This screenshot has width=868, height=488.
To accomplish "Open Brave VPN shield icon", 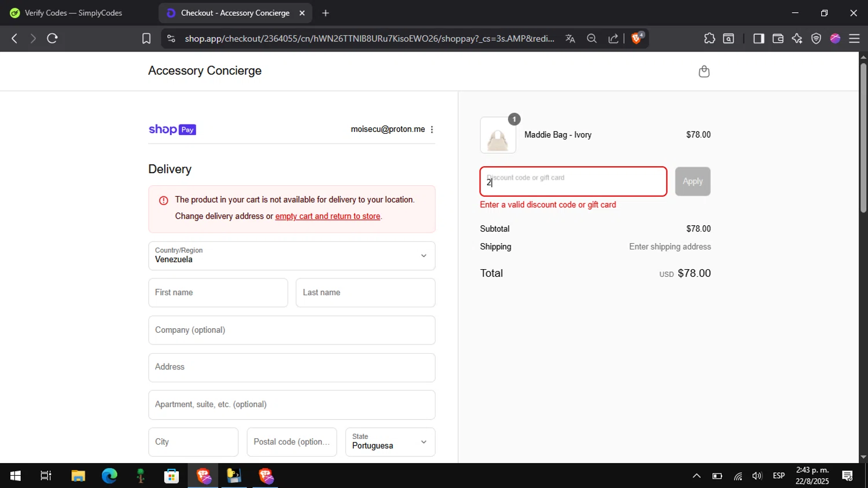I will tap(816, 38).
